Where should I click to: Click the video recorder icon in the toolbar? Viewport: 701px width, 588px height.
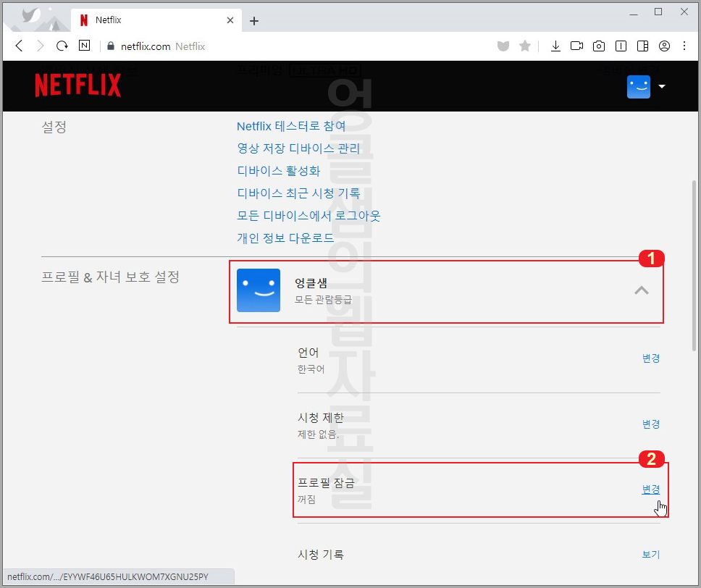(x=576, y=46)
